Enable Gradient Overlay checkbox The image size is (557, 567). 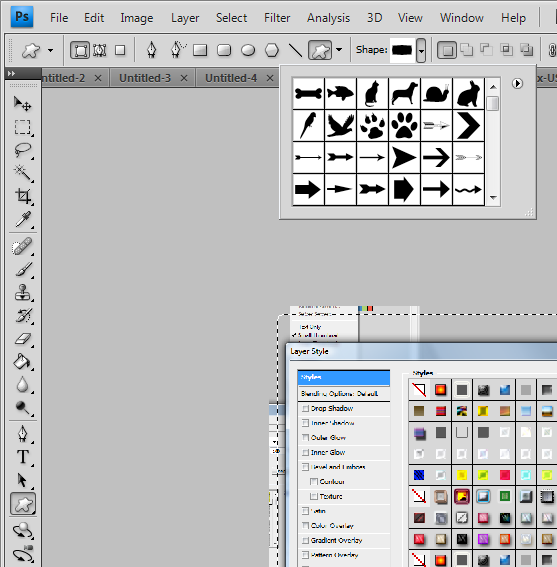(x=306, y=540)
